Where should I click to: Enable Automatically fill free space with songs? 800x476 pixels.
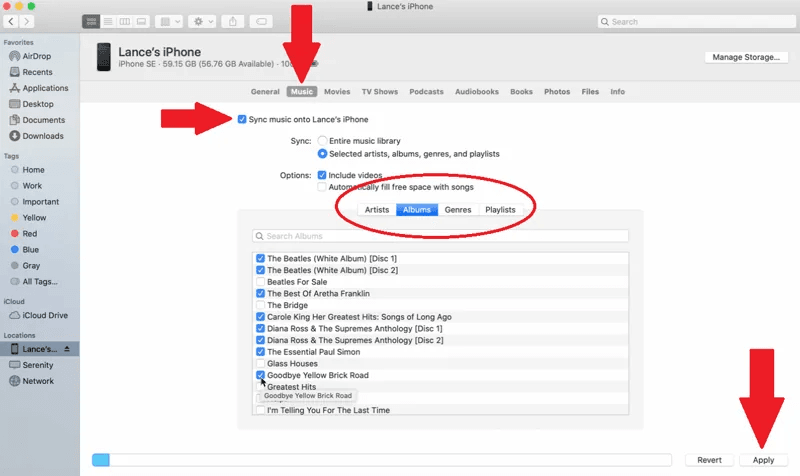point(322,187)
